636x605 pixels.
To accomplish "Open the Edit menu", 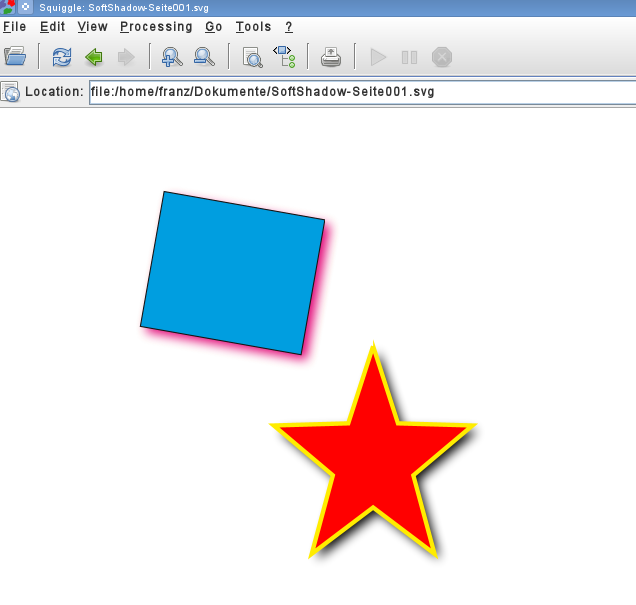I will tap(52, 27).
